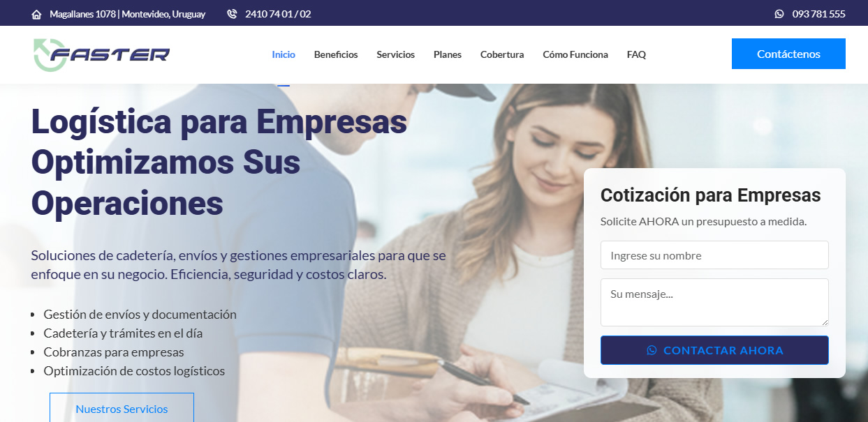The height and width of the screenshot is (422, 868).
Task: Click the blue Contáctenos button
Action: (x=788, y=54)
